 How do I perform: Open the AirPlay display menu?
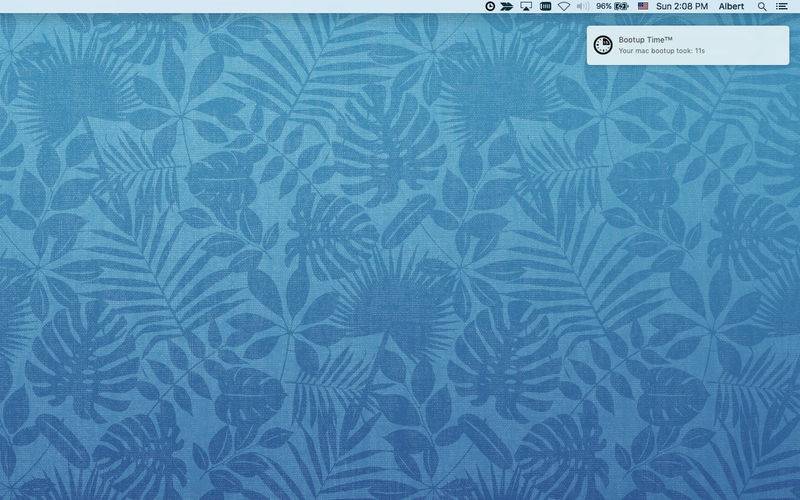pos(526,6)
